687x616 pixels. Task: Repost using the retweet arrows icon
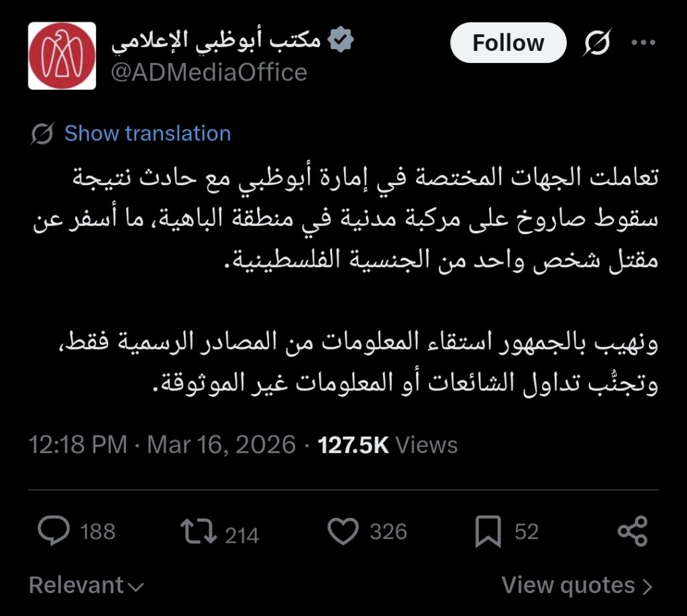pyautogui.click(x=199, y=532)
